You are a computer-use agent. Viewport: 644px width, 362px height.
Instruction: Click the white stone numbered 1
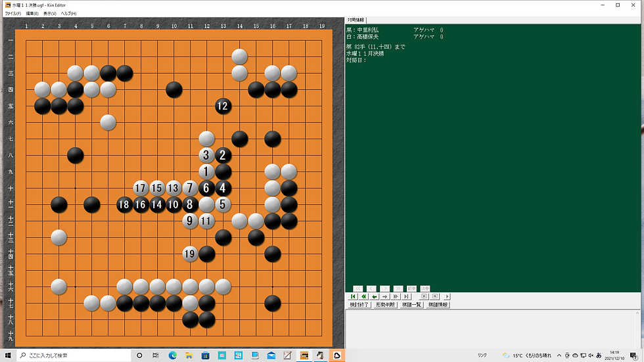coord(206,171)
